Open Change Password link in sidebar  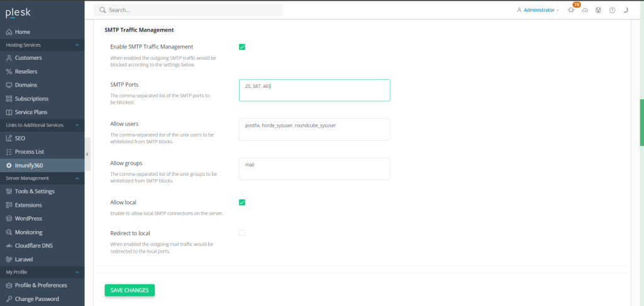point(36,299)
